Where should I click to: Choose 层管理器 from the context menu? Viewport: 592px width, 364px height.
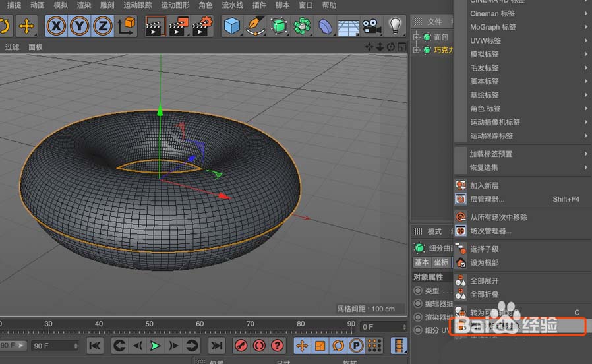pyautogui.click(x=487, y=199)
